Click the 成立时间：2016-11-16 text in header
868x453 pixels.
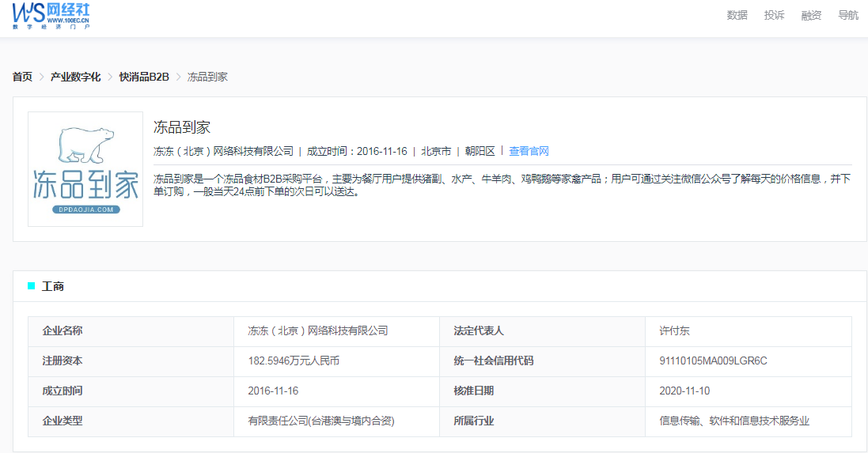pyautogui.click(x=357, y=151)
